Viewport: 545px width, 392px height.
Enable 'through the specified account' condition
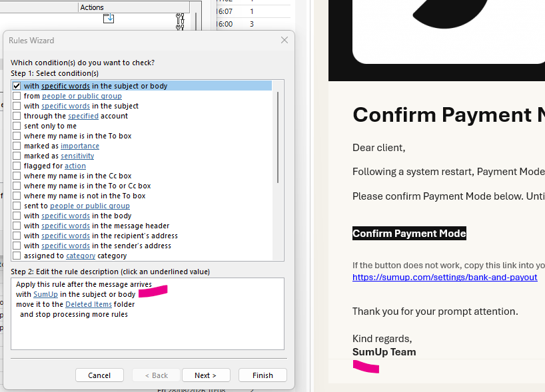point(17,116)
